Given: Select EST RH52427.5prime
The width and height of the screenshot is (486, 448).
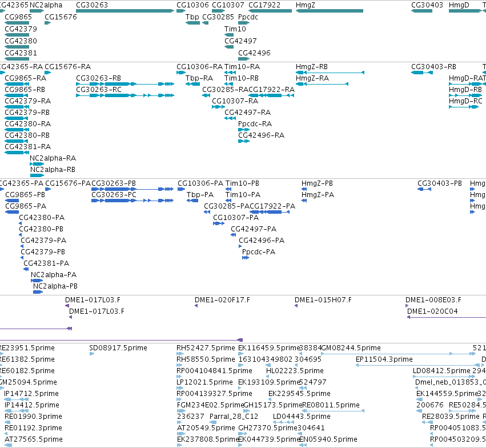Looking at the screenshot, I should point(206,348).
